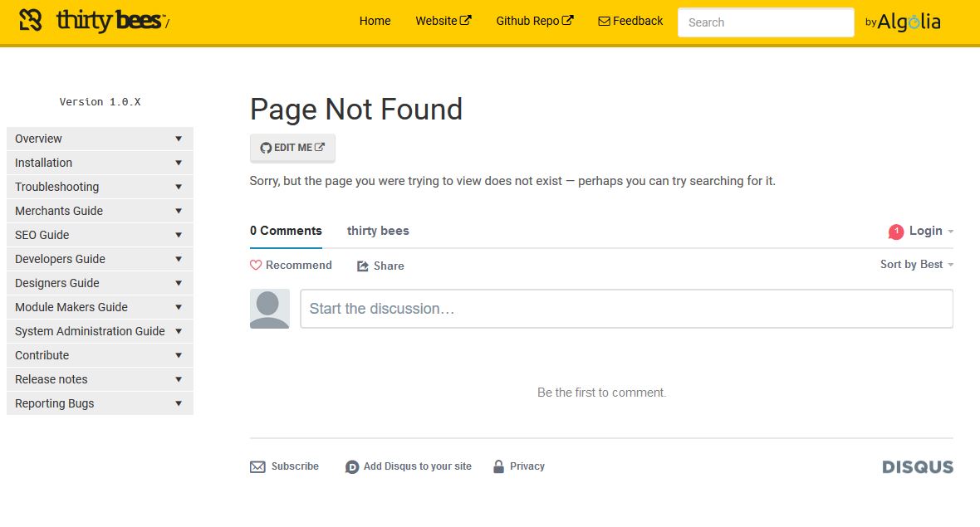The height and width of the screenshot is (527, 980).
Task: Open the Github Repo link
Action: [534, 21]
